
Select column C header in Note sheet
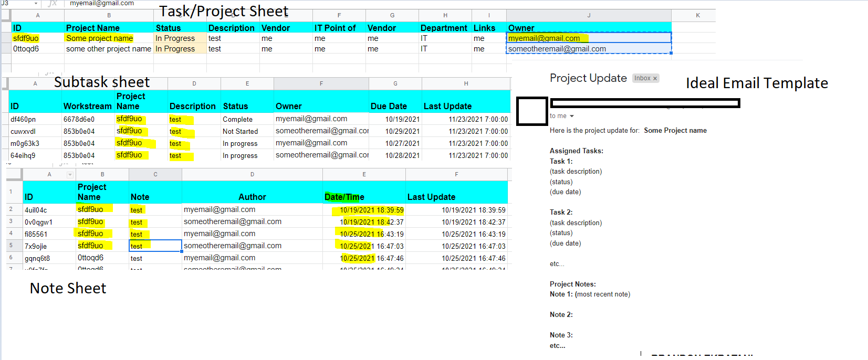coord(155,174)
